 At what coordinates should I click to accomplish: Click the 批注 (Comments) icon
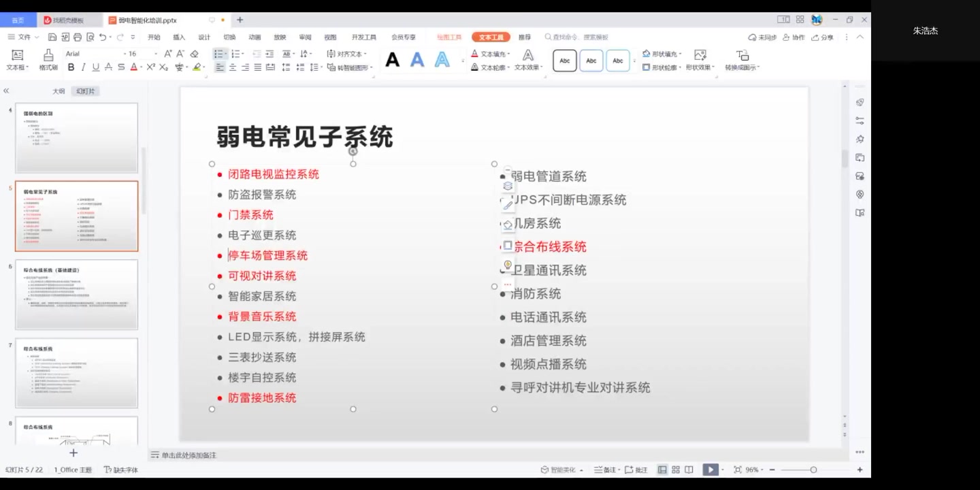[x=637, y=470]
